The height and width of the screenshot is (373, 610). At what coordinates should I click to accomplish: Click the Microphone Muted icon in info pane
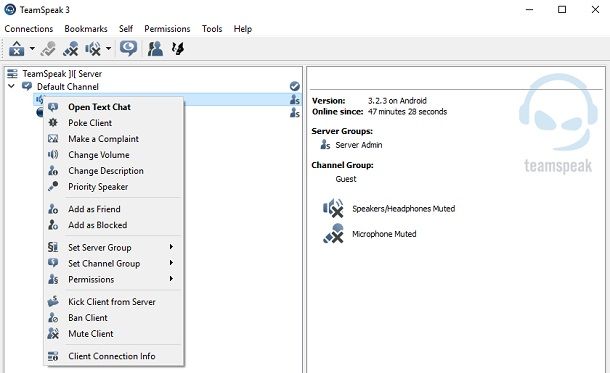(333, 233)
